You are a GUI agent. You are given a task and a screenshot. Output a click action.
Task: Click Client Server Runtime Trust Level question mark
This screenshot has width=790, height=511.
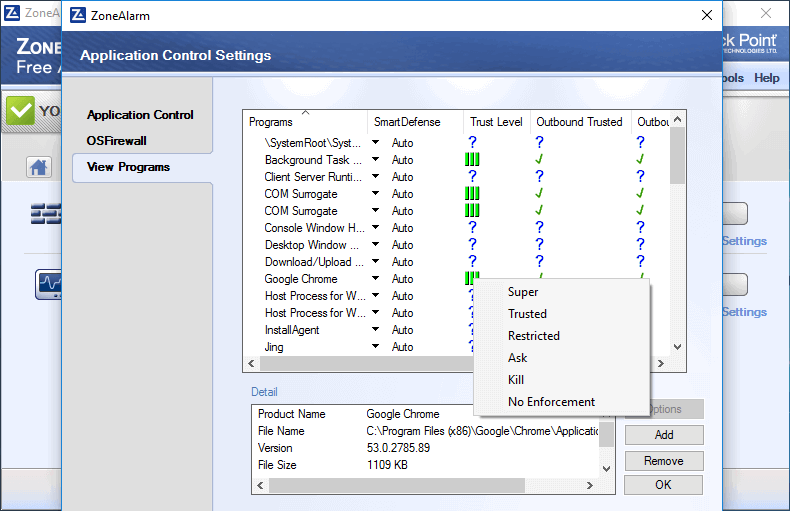472,176
